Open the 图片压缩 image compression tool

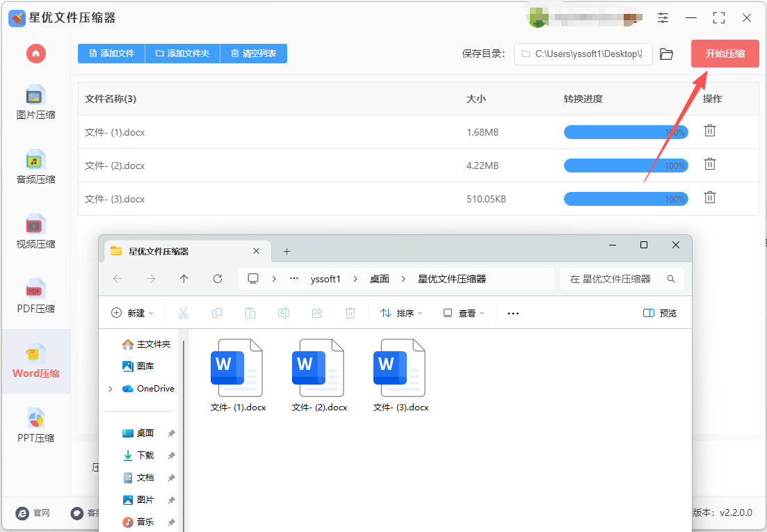tap(35, 103)
